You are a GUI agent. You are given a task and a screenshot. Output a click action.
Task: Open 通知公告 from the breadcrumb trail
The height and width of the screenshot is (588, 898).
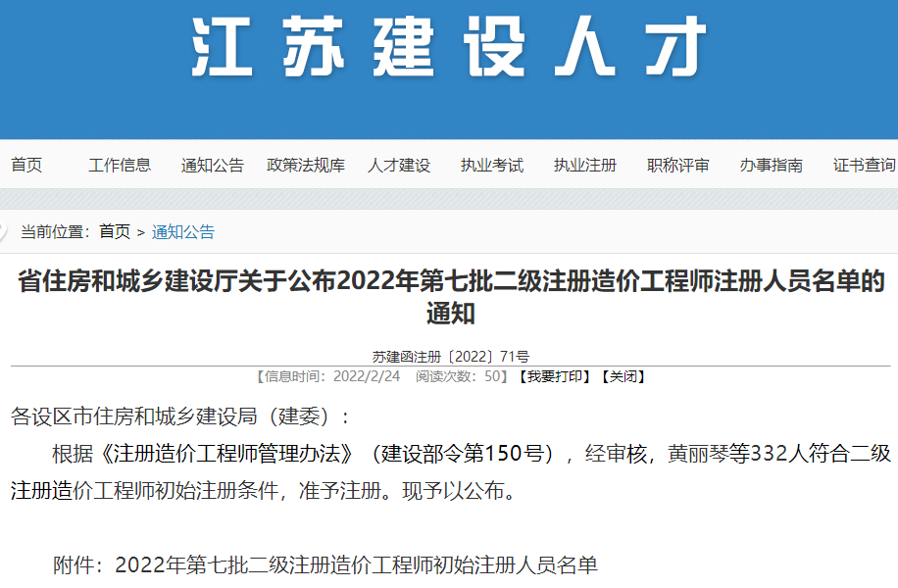pyautogui.click(x=182, y=232)
